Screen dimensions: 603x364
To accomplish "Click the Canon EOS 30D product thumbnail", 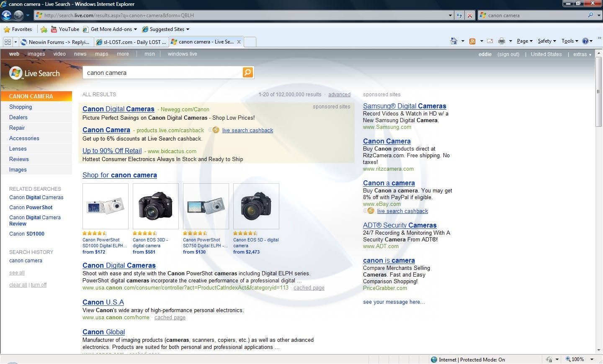I will pos(156,206).
